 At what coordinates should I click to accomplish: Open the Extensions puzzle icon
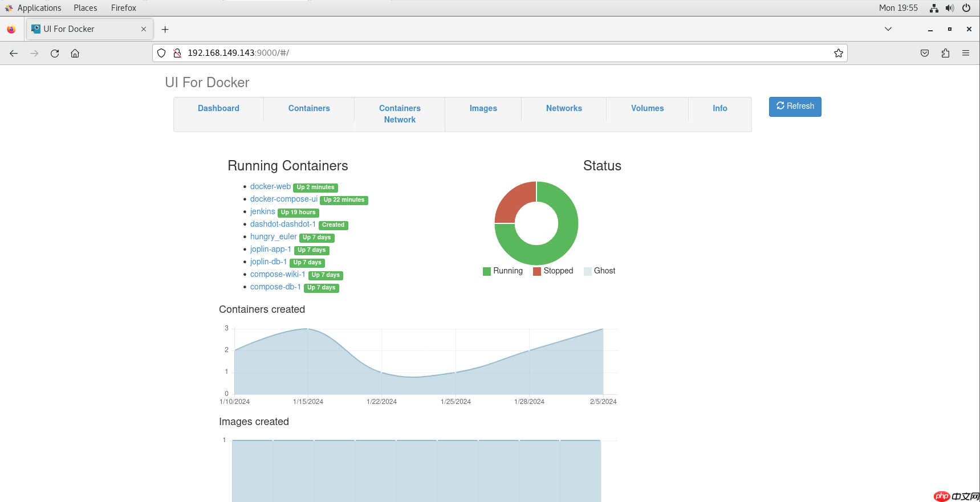[945, 53]
